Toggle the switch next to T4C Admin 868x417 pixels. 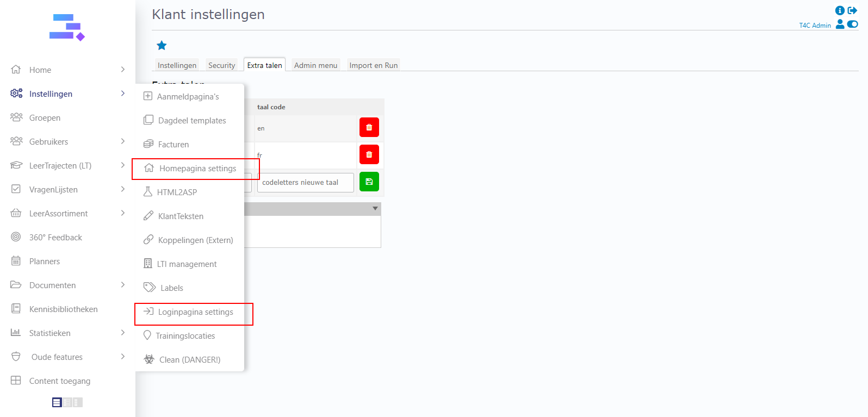point(853,24)
